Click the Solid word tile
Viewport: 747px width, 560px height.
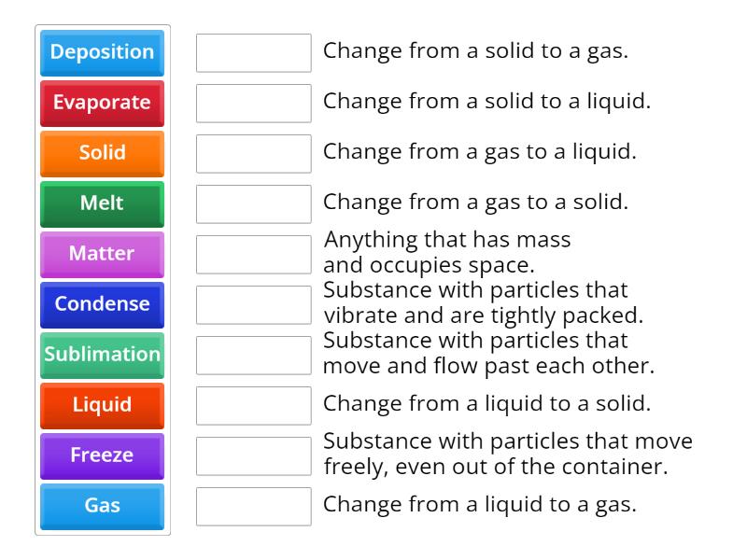(102, 154)
